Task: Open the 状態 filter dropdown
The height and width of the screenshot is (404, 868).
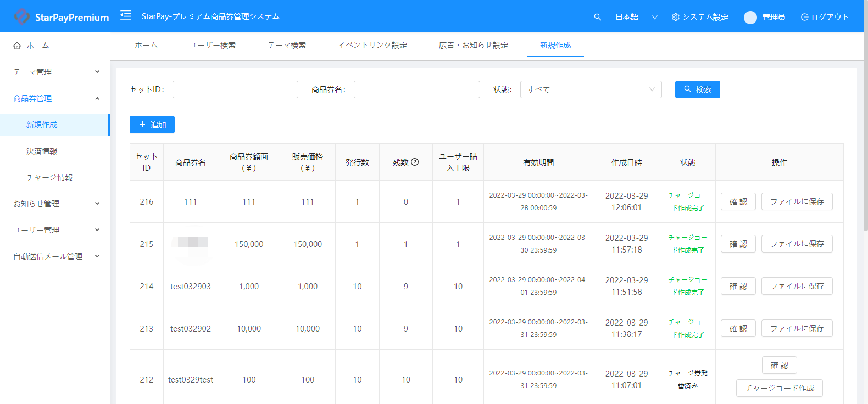Action: click(x=591, y=89)
